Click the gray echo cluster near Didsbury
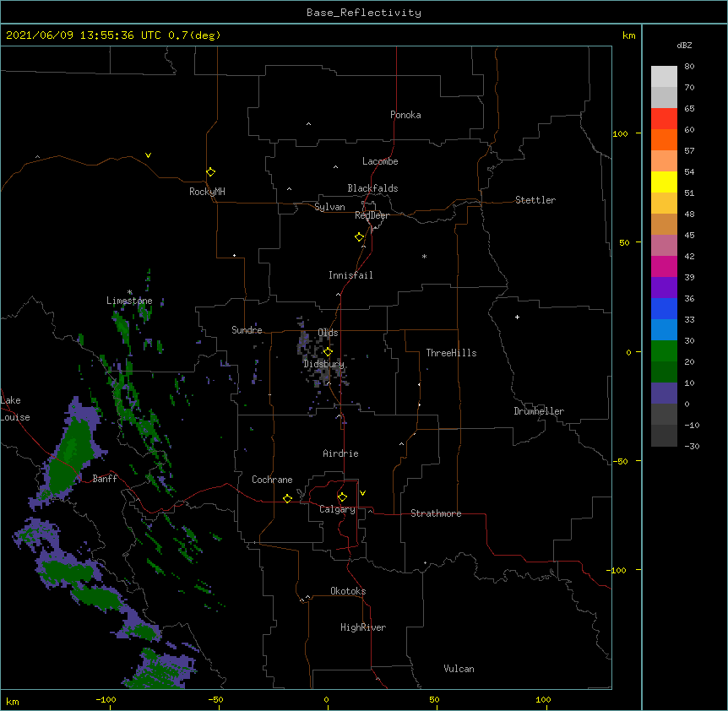This screenshot has height=711, width=728. [x=323, y=355]
